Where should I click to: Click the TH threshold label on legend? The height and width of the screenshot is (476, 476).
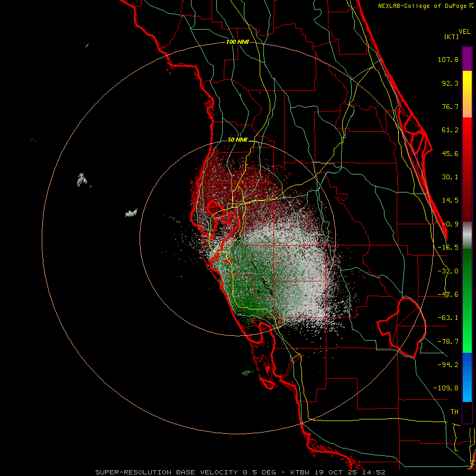pyautogui.click(x=454, y=412)
